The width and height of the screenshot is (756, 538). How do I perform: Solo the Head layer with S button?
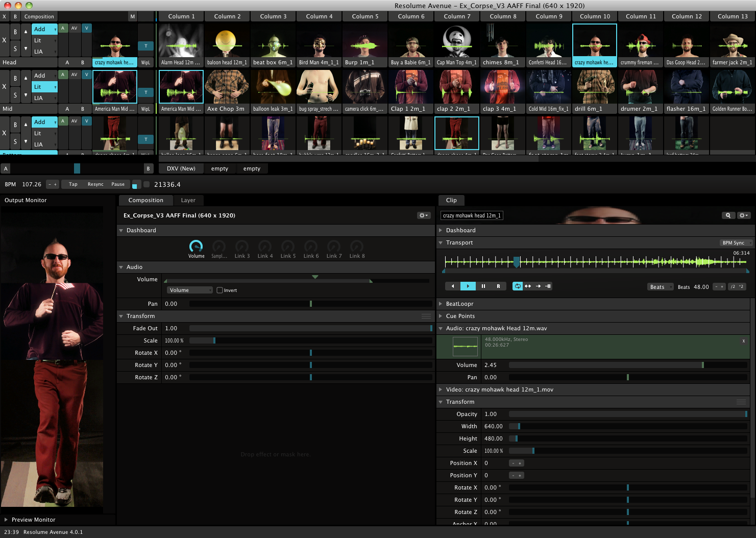point(15,48)
